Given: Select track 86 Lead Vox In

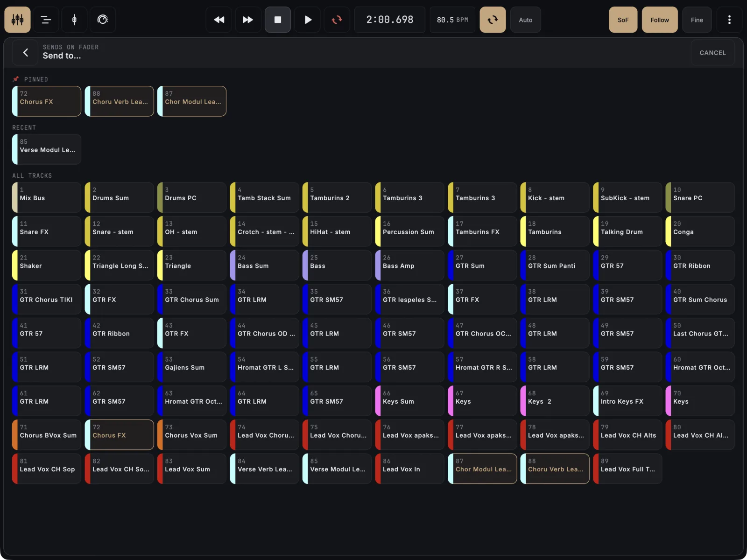Looking at the screenshot, I should point(410,469).
